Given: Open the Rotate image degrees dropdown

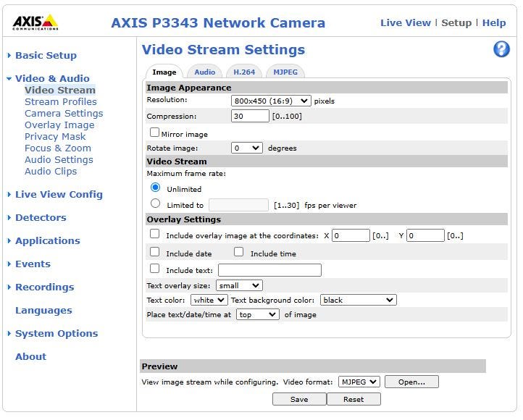Looking at the screenshot, I should 246,148.
